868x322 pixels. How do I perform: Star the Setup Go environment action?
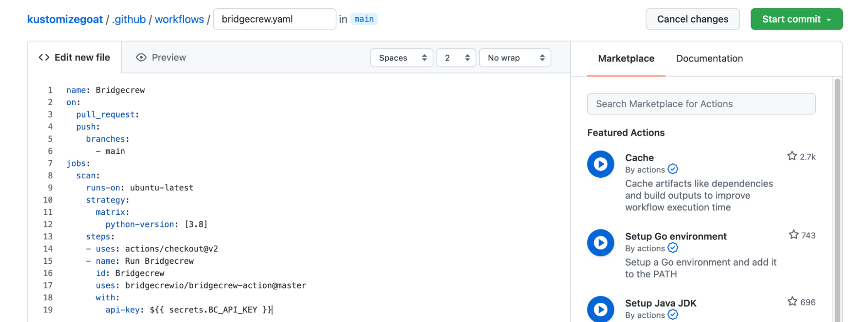794,235
